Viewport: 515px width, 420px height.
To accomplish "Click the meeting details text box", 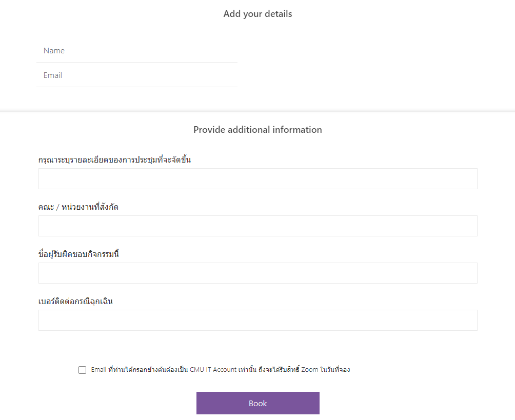I will point(257,179).
